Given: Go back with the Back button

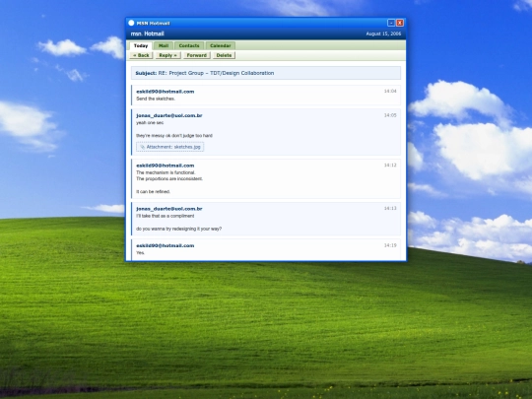Looking at the screenshot, I should [x=141, y=55].
